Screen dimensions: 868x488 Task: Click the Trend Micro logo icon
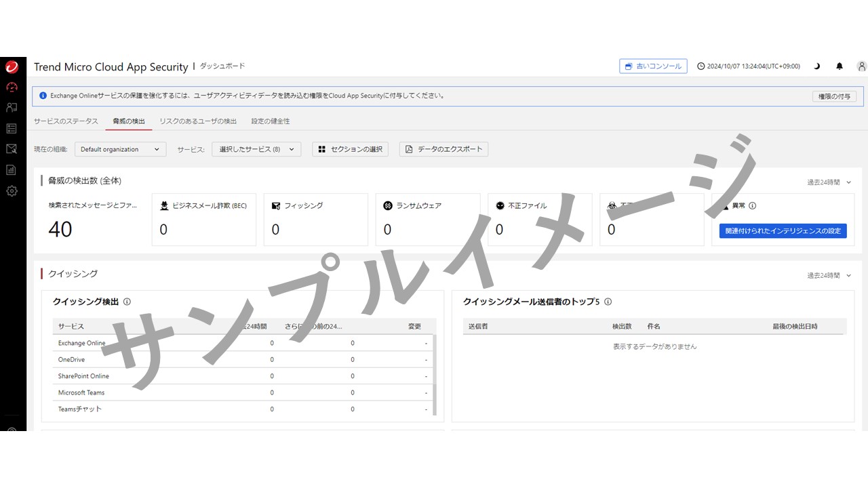[x=12, y=66]
